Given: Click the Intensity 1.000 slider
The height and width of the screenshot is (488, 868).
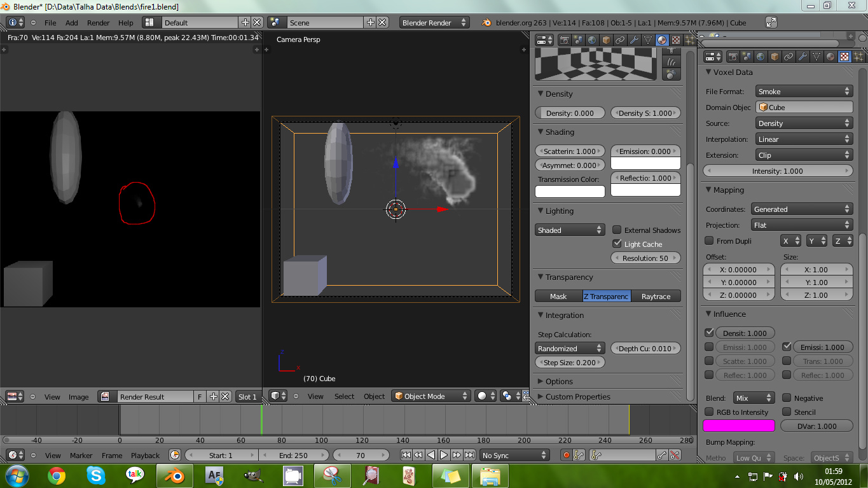Looking at the screenshot, I should 778,171.
